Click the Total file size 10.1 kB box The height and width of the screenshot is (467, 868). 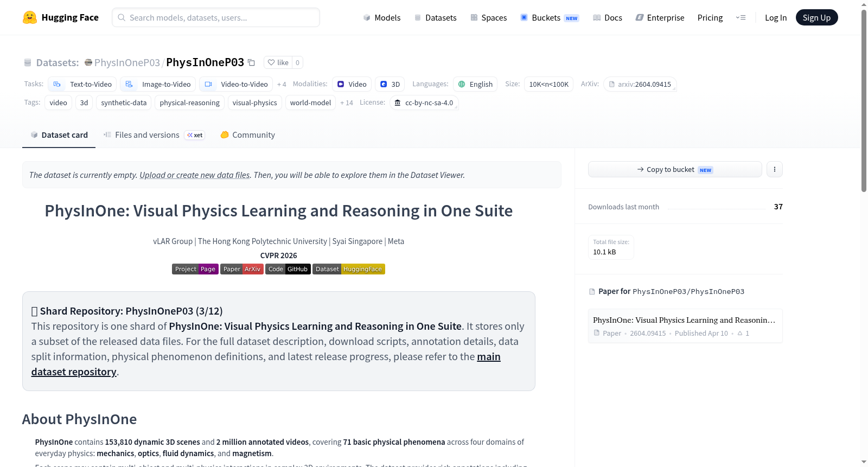[x=611, y=247]
